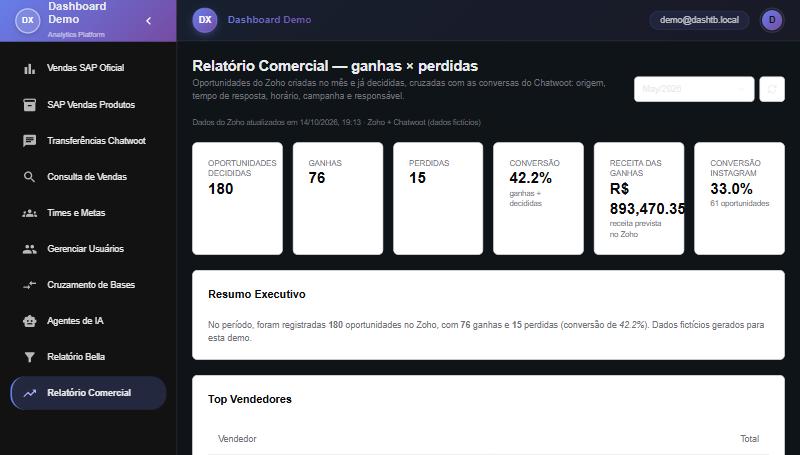Click the Top Vendedores heading
The width and height of the screenshot is (800, 455).
[250, 399]
